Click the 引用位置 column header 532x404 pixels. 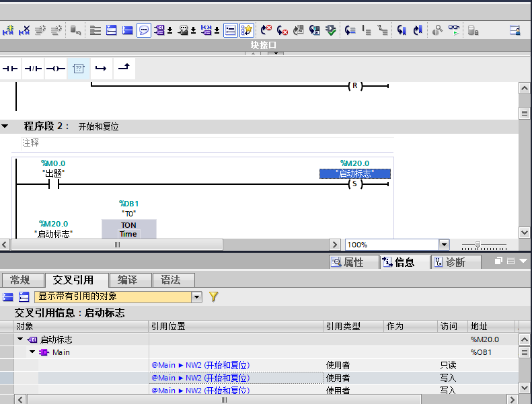236,326
